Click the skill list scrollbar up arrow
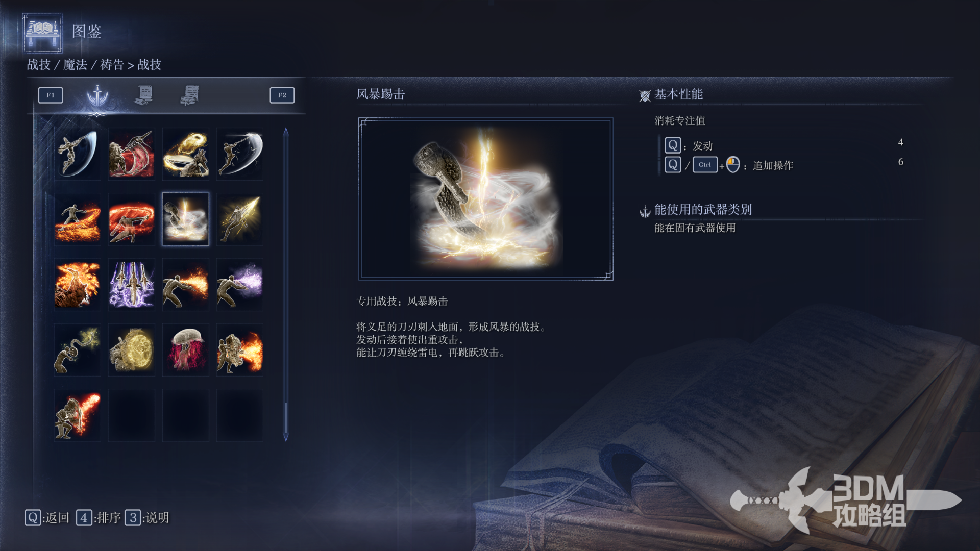Image resolution: width=980 pixels, height=551 pixels. coord(286,132)
